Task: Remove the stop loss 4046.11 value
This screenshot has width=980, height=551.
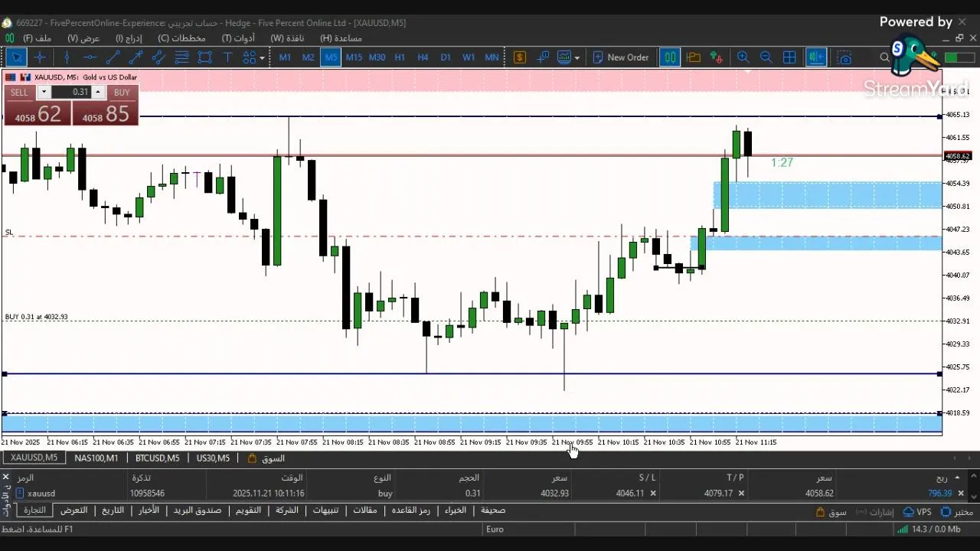Action: pos(653,494)
